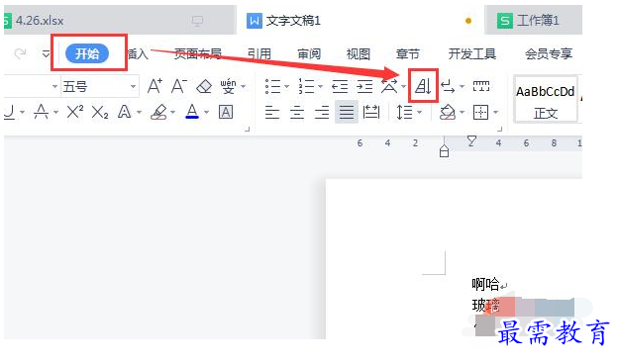Click the increase indent icon
The width and height of the screenshot is (618, 364).
(364, 86)
